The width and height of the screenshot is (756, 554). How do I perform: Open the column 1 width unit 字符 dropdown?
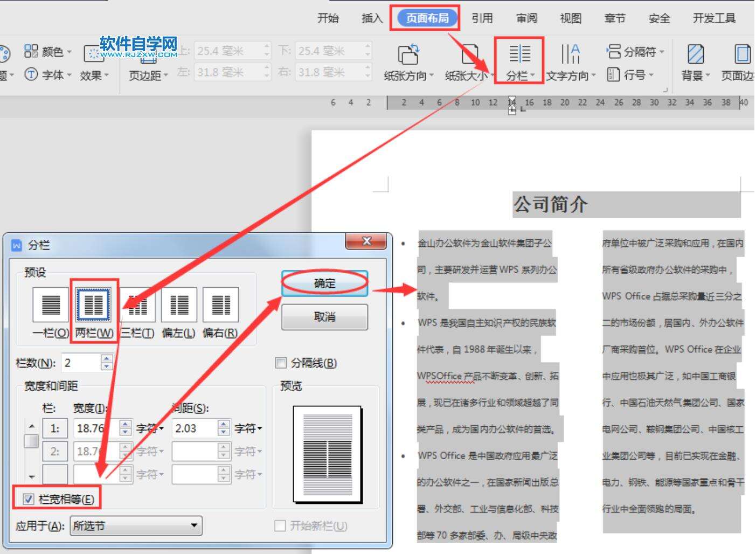(150, 428)
